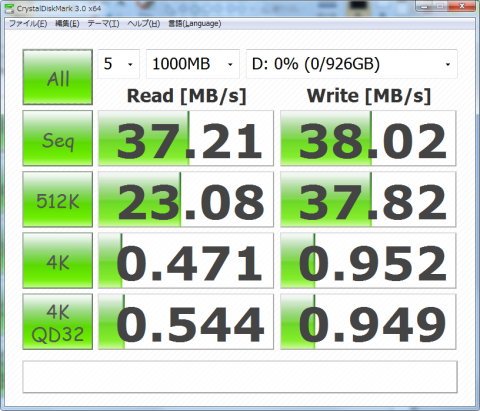The width and height of the screenshot is (480, 411).
Task: Click the 4K read result 0.471
Action: click(186, 260)
